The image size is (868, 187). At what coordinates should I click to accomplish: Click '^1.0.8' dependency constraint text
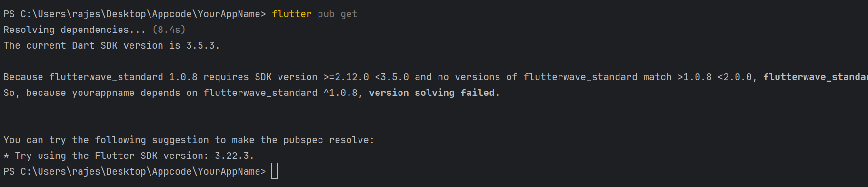point(340,93)
